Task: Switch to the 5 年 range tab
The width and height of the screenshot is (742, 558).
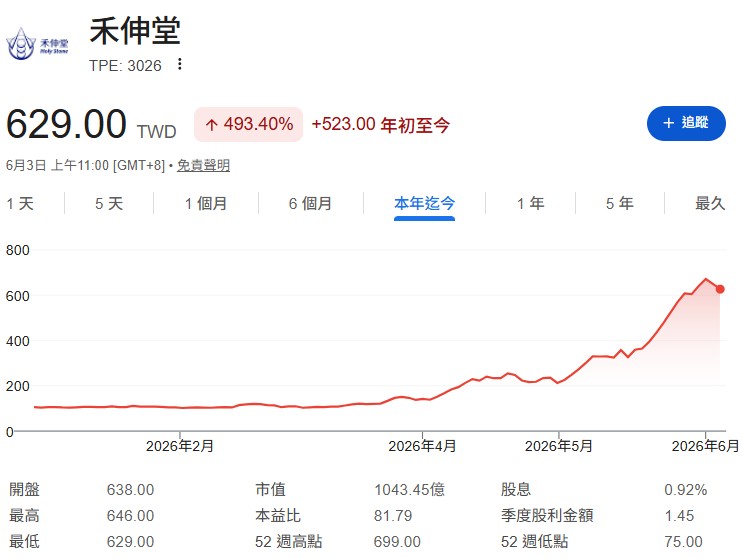Action: [619, 204]
